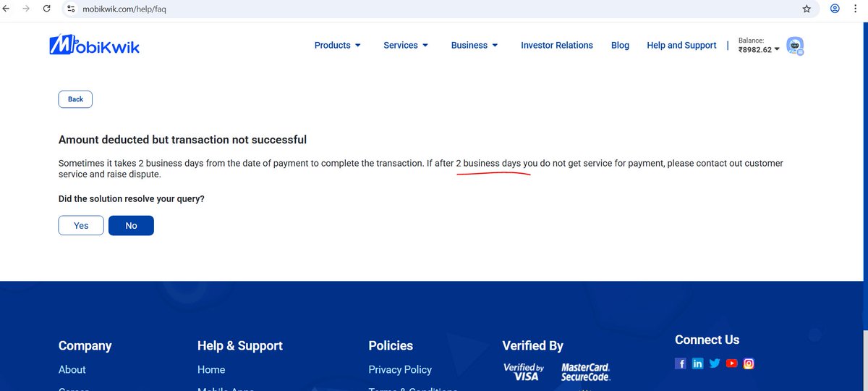Image resolution: width=868 pixels, height=391 pixels.
Task: Click the 'Verified By' footer heading
Action: point(533,345)
